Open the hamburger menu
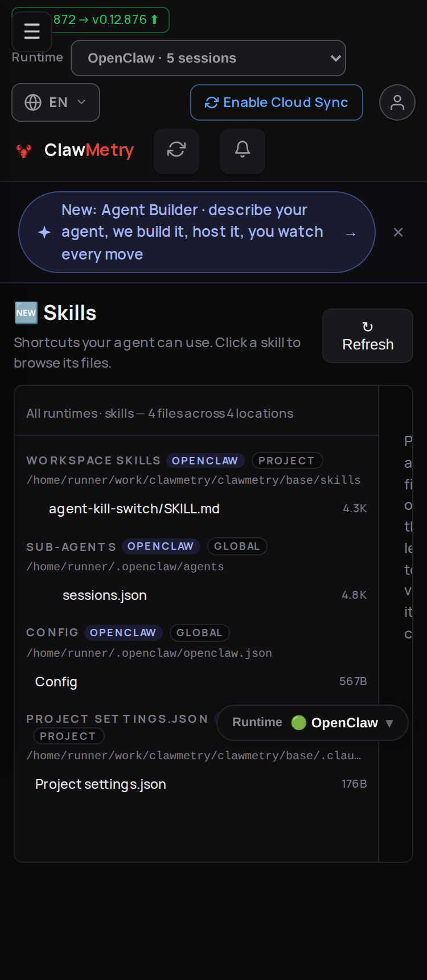Viewport: 427px width, 980px height. click(x=32, y=31)
